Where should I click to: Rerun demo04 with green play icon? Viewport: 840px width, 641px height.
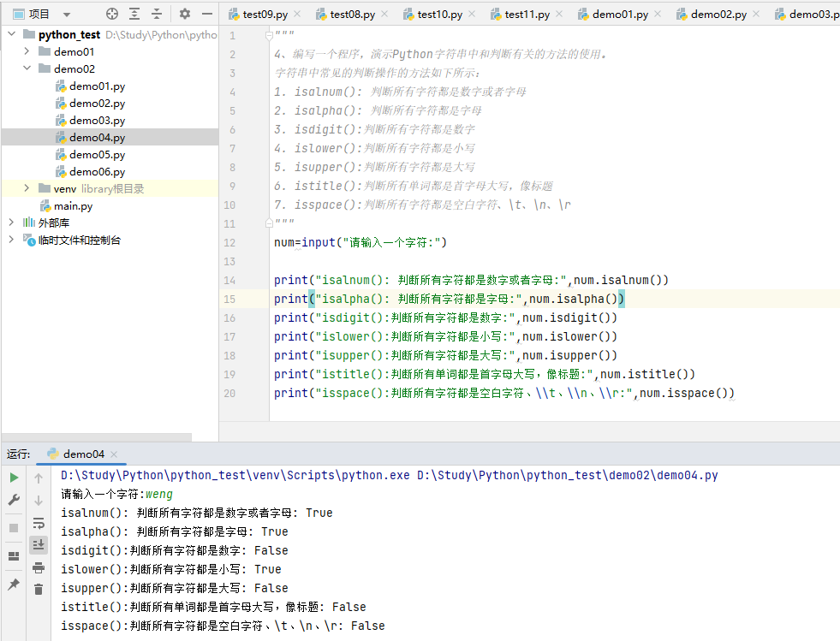tap(14, 478)
